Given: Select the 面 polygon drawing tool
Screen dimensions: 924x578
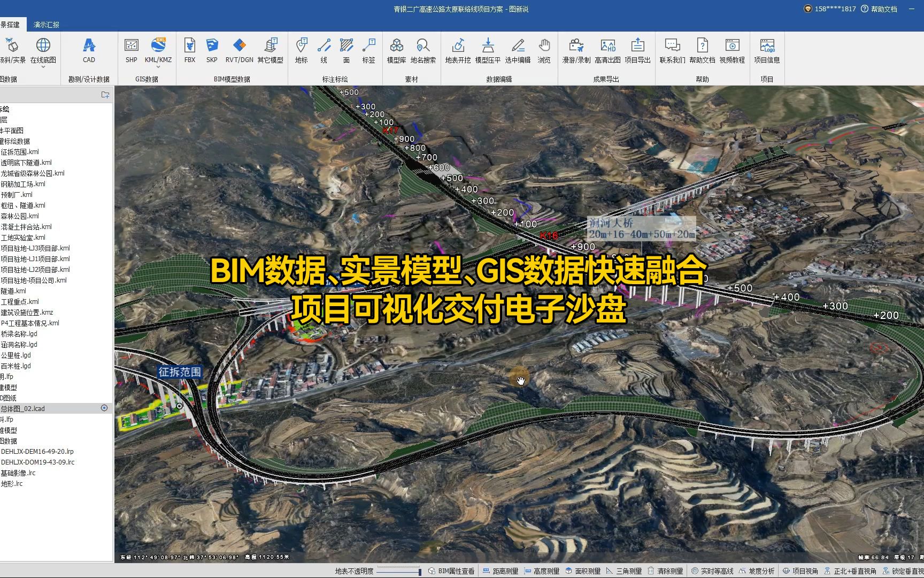Looking at the screenshot, I should click(346, 50).
